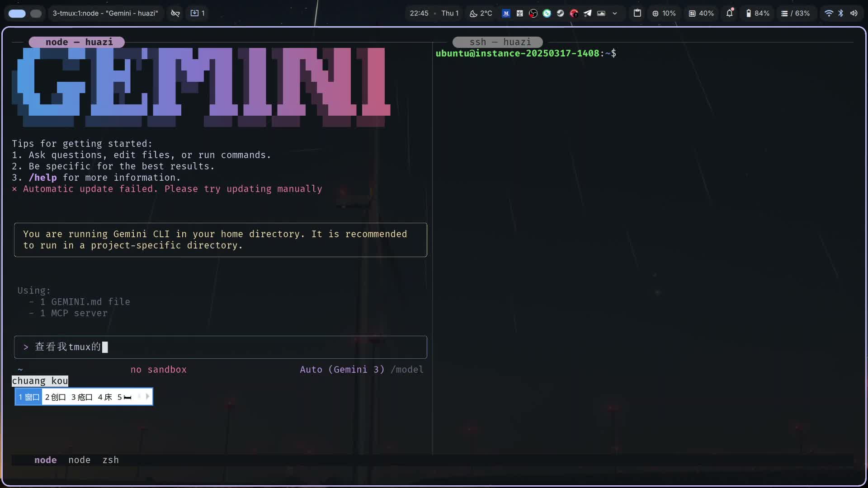This screenshot has width=868, height=488.
Task: Open the Bluetooth icon
Action: tap(841, 14)
